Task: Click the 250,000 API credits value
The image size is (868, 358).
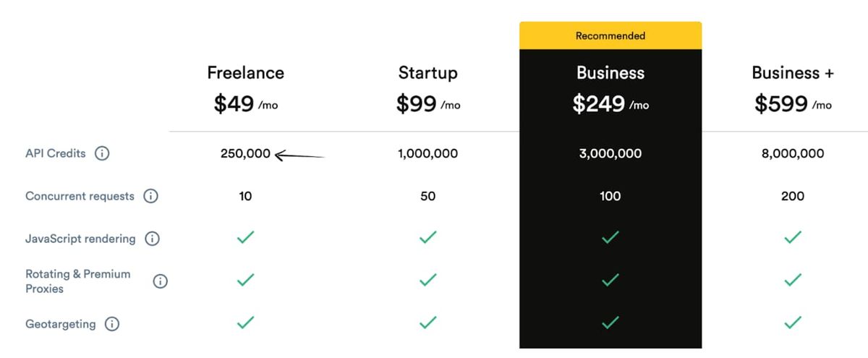Action: pos(246,153)
